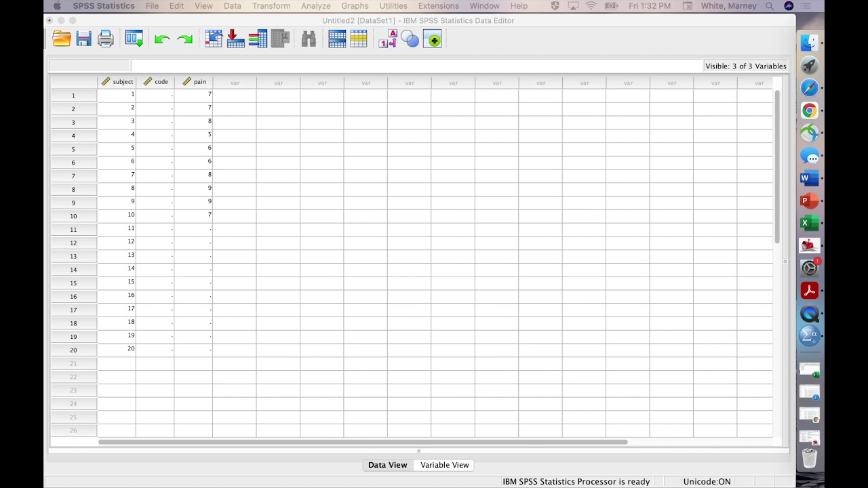Undo the last edit
Image resolution: width=868 pixels, height=488 pixels.
pyautogui.click(x=163, y=39)
